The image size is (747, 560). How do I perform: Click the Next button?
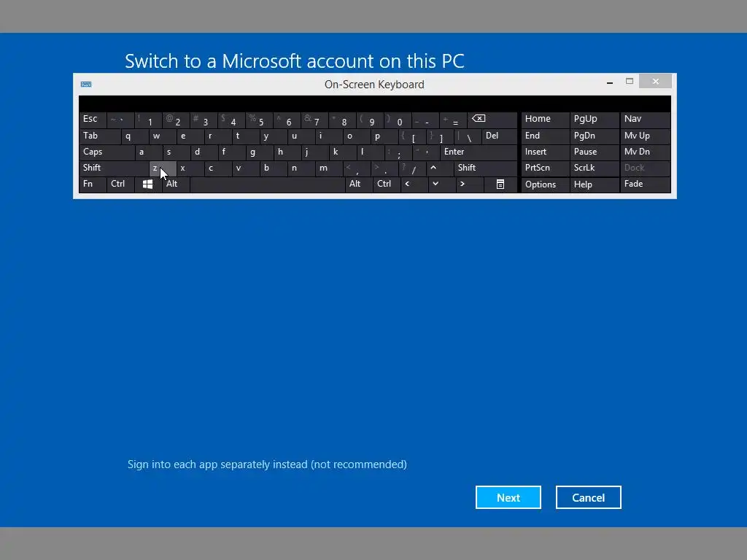point(508,497)
